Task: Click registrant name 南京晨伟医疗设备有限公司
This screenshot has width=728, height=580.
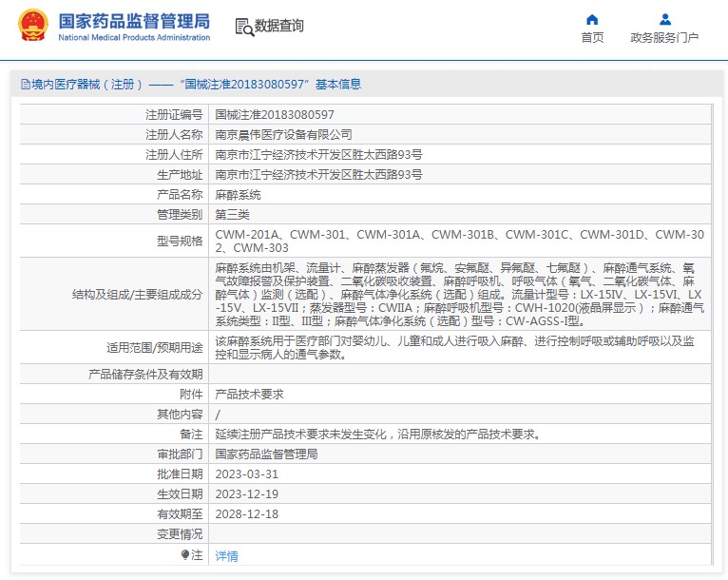Action: tap(283, 134)
